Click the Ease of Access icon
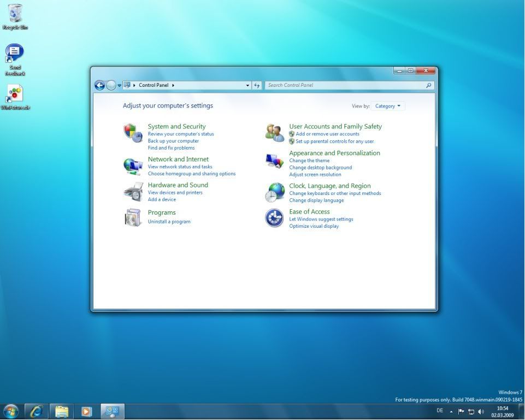Screen dimensions: 525x420 click(x=274, y=218)
